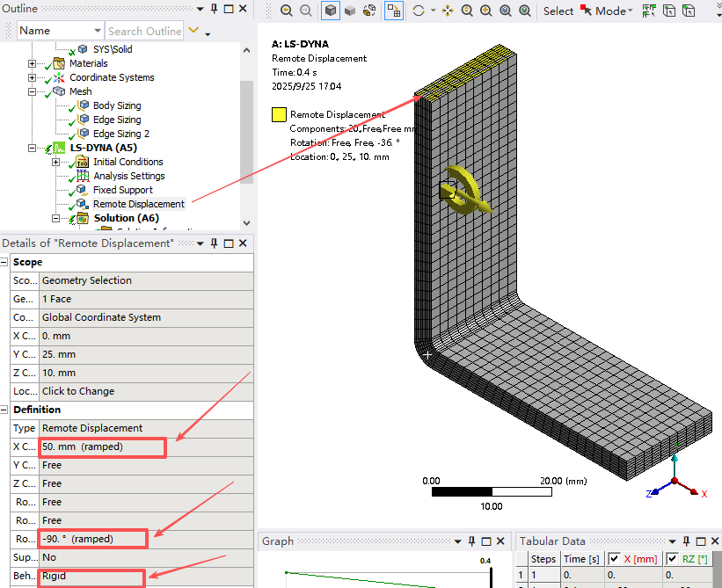Maximize the Outline panel
The height and width of the screenshot is (588, 722).
[x=229, y=9]
